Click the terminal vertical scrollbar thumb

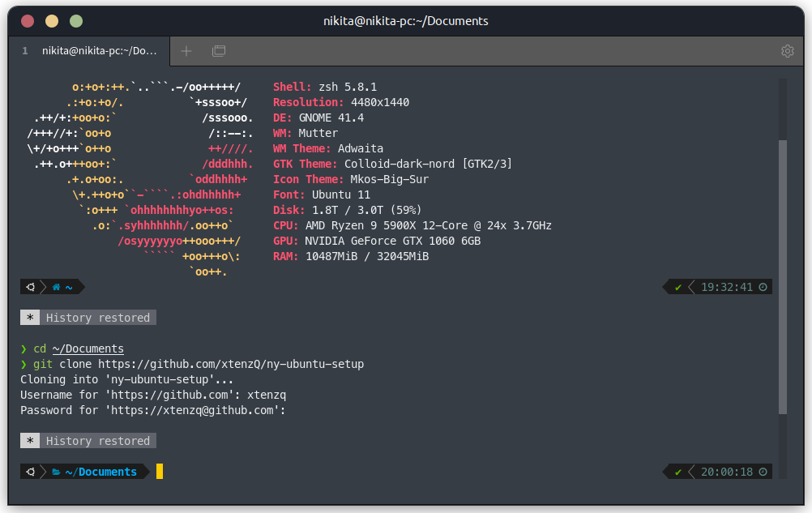[x=783, y=277]
